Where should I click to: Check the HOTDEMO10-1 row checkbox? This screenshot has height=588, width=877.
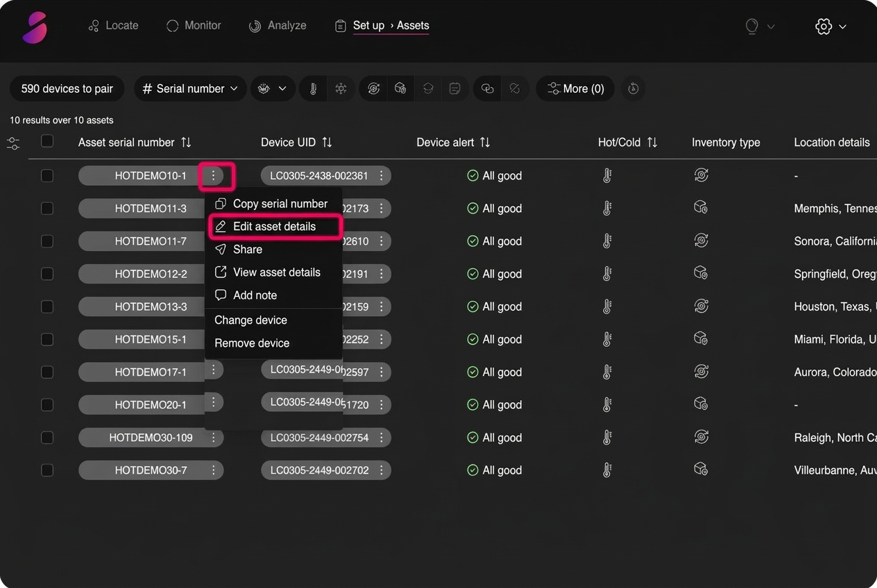(47, 175)
